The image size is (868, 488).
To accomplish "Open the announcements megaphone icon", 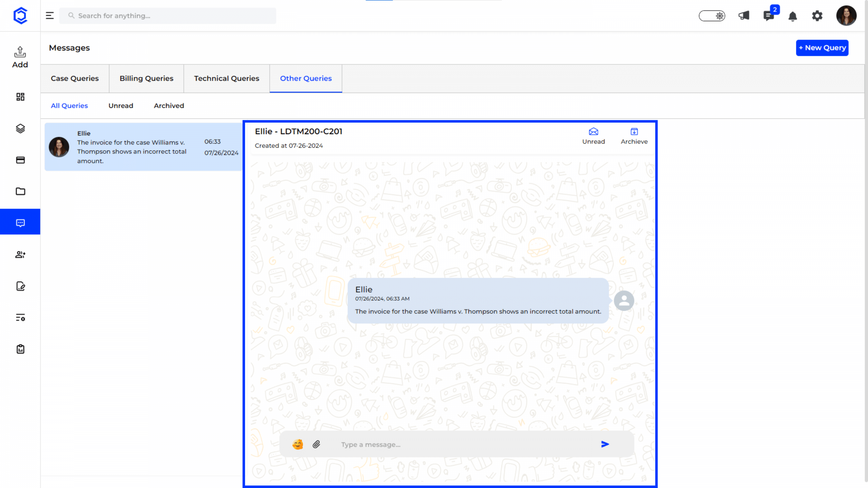I will click(744, 16).
